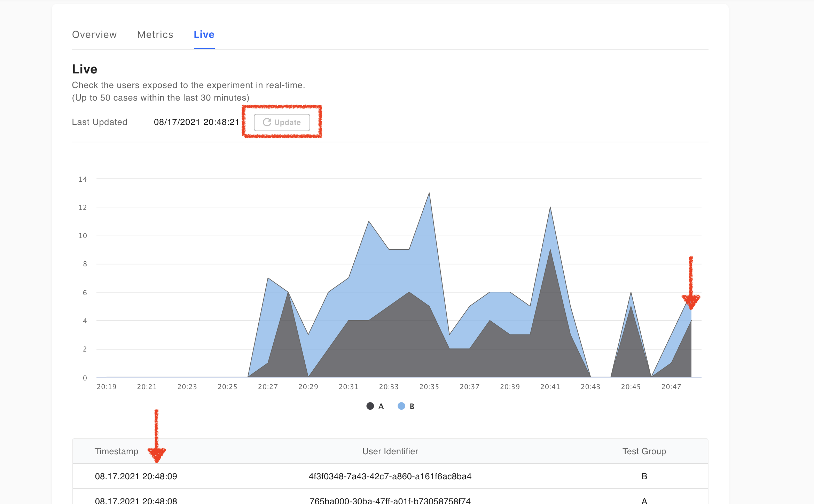
Task: Select the 20:48:09 timestamp row
Action: tap(136, 476)
